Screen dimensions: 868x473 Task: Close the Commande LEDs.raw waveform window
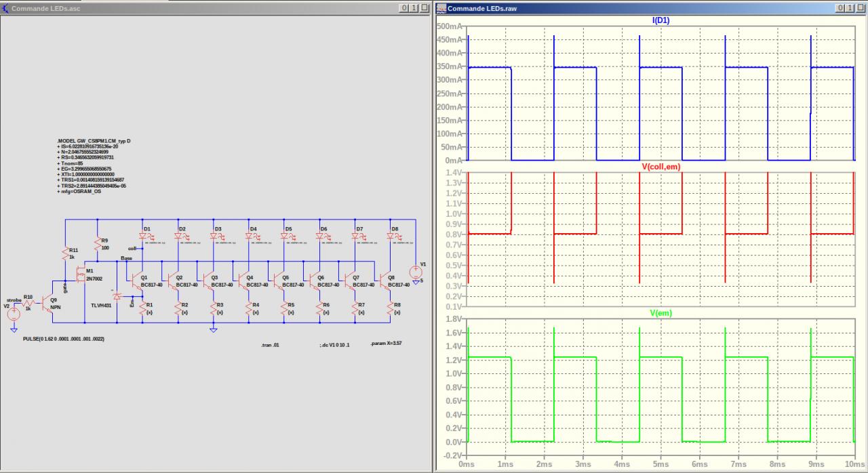tap(860, 7)
